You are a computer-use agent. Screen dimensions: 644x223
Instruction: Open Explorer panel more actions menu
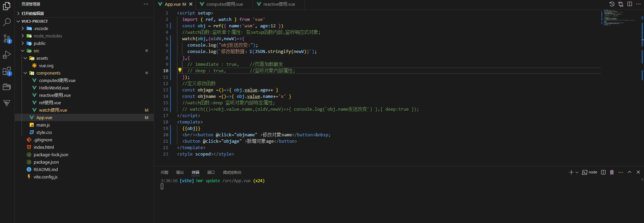click(146, 4)
